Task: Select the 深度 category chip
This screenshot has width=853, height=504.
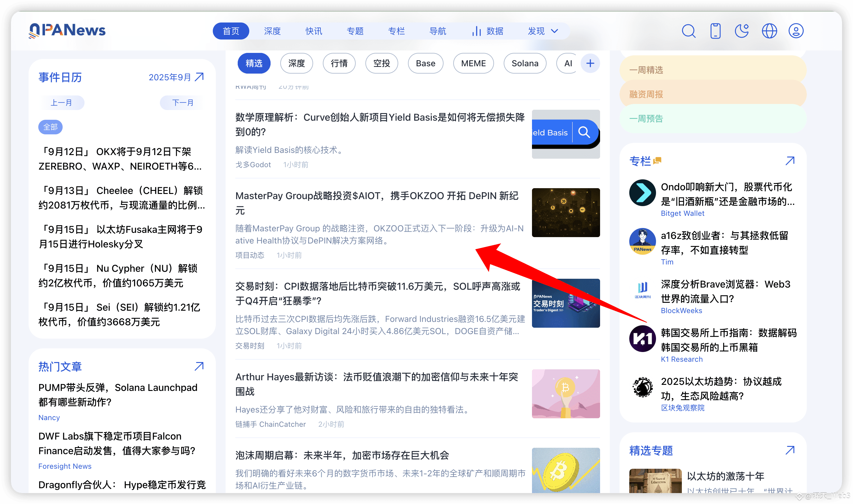Action: pyautogui.click(x=296, y=63)
